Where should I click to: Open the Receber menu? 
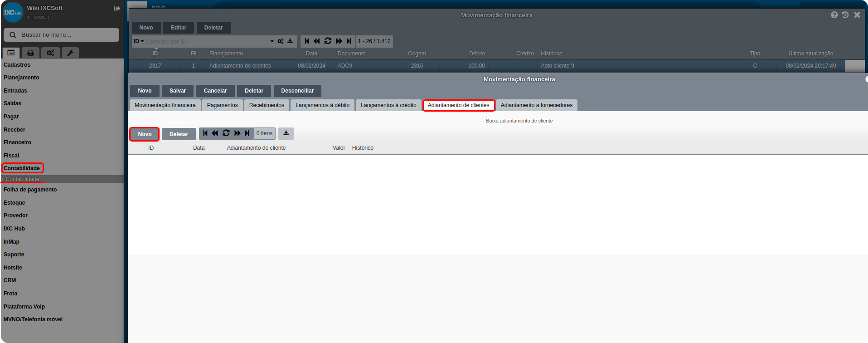[15, 130]
